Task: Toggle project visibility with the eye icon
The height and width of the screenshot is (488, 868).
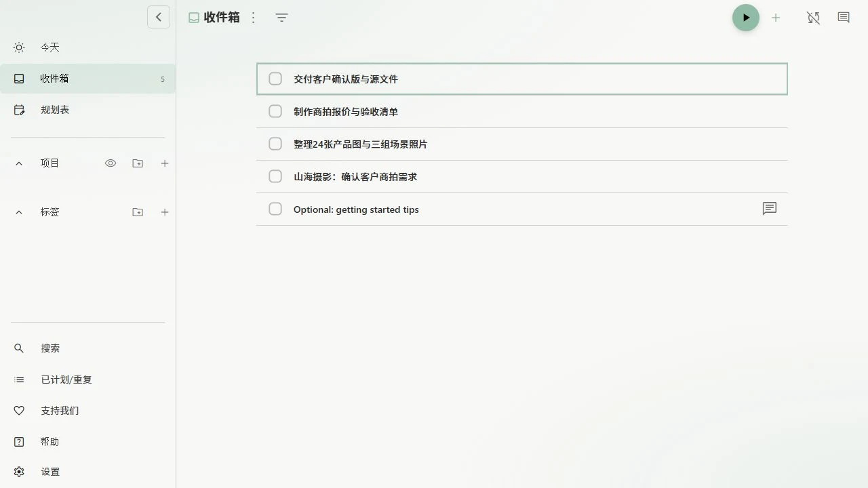Action: [x=111, y=163]
